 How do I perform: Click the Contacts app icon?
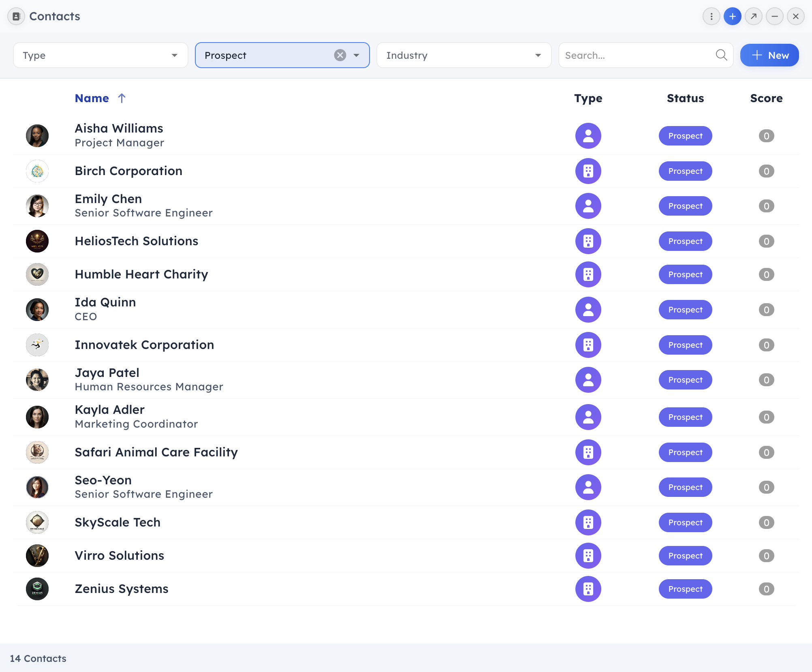[x=16, y=17]
